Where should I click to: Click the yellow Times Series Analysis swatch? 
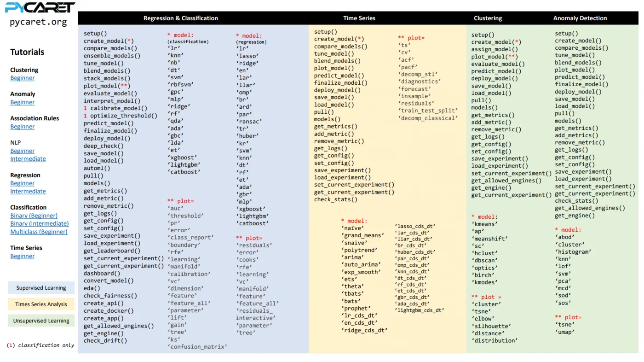tap(41, 304)
